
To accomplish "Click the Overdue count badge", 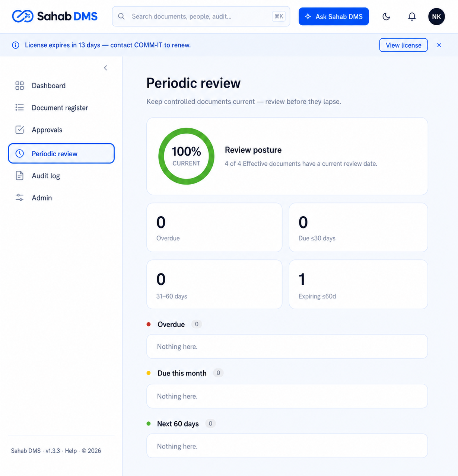I will (x=197, y=324).
